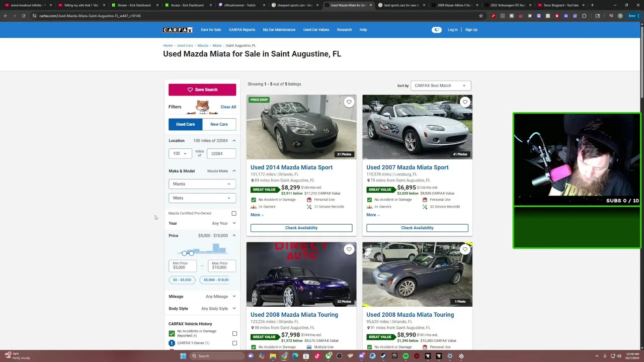The height and width of the screenshot is (362, 644).
Task: Bookmark this page with star icon
Action: click(481, 16)
